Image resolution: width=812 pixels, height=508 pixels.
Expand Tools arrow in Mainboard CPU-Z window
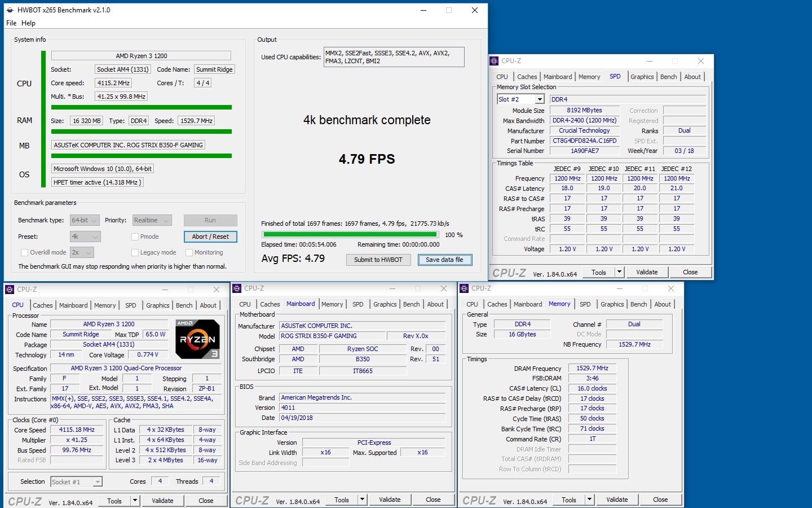pos(362,500)
